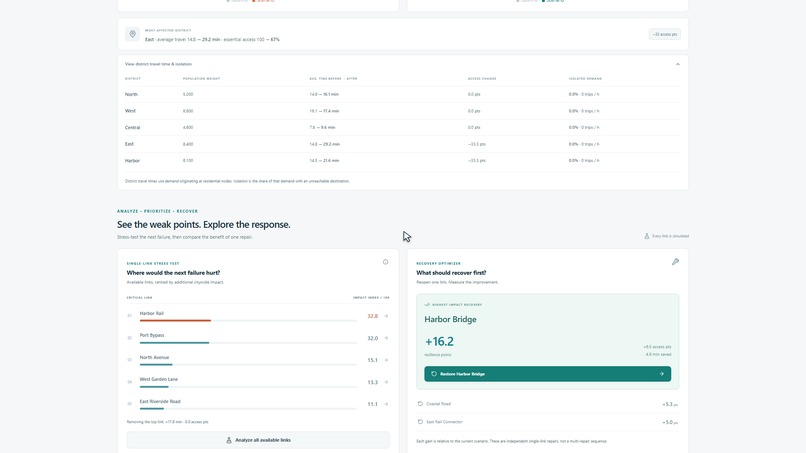Toggle View district travel time & isolation header
Viewport: 806px width, 453px height.
click(x=402, y=64)
